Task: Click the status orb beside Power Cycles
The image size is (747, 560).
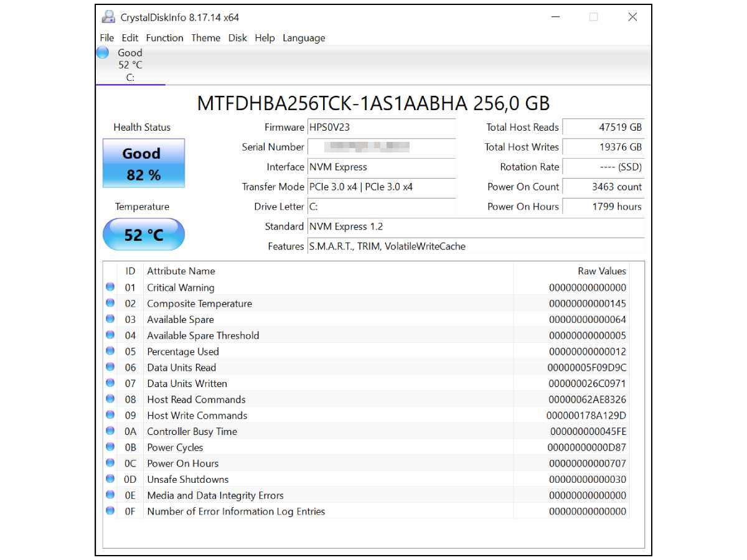Action: coord(110,447)
